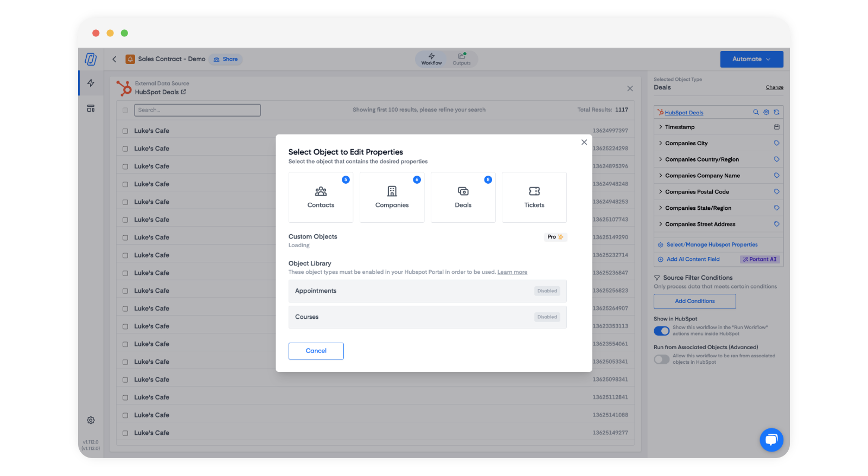Image resolution: width=868 pixels, height=476 pixels.
Task: Open the chat support bubble
Action: pos(771,439)
